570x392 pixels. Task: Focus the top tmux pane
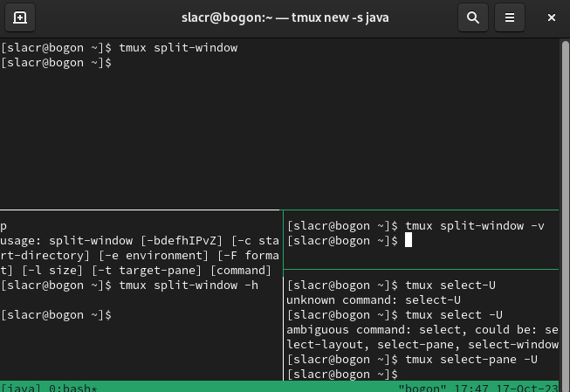point(279,131)
